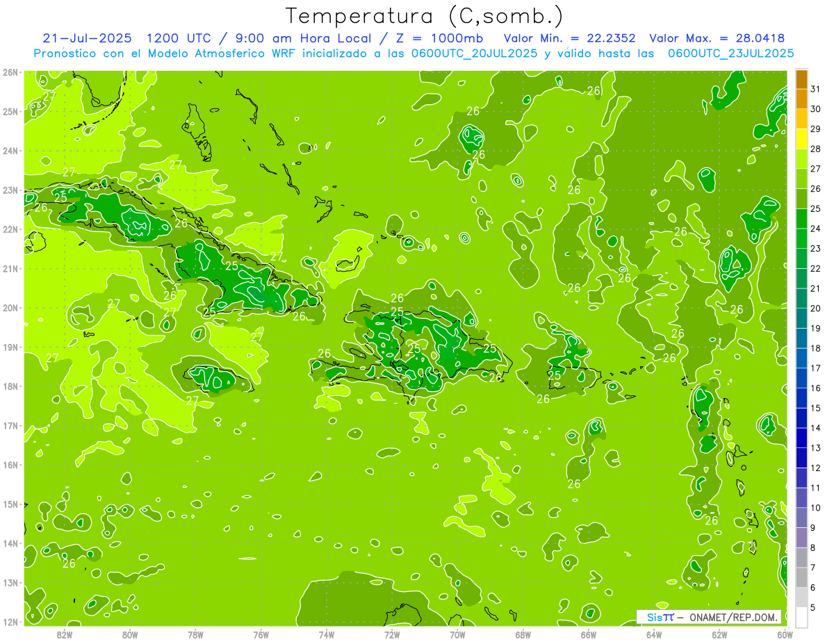Click the longitude axis label "64W"

click(x=654, y=634)
